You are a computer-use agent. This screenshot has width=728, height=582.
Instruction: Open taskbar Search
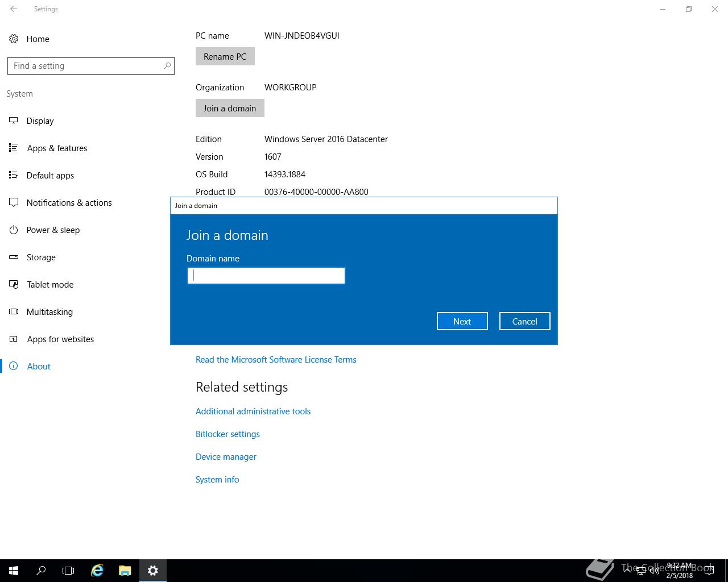[x=41, y=571]
